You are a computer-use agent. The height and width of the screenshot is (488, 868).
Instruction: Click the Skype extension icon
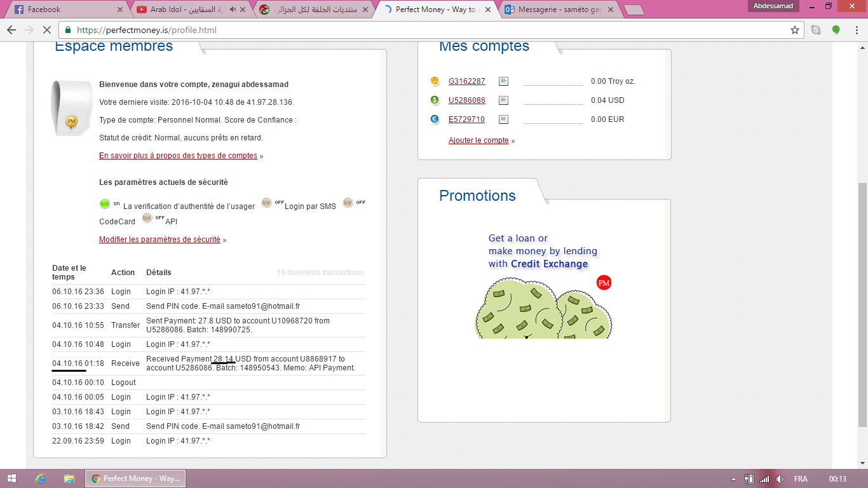pos(816,30)
